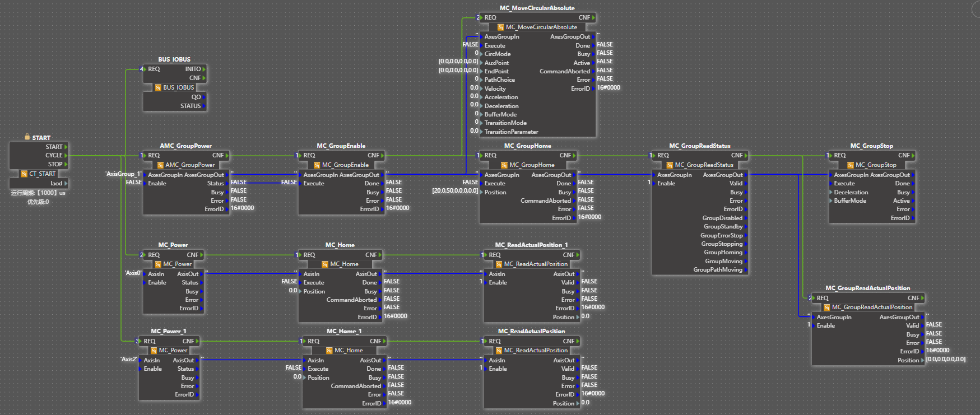Image resolution: width=980 pixels, height=415 pixels.
Task: Select the laod pin on the START block
Action: (59, 184)
